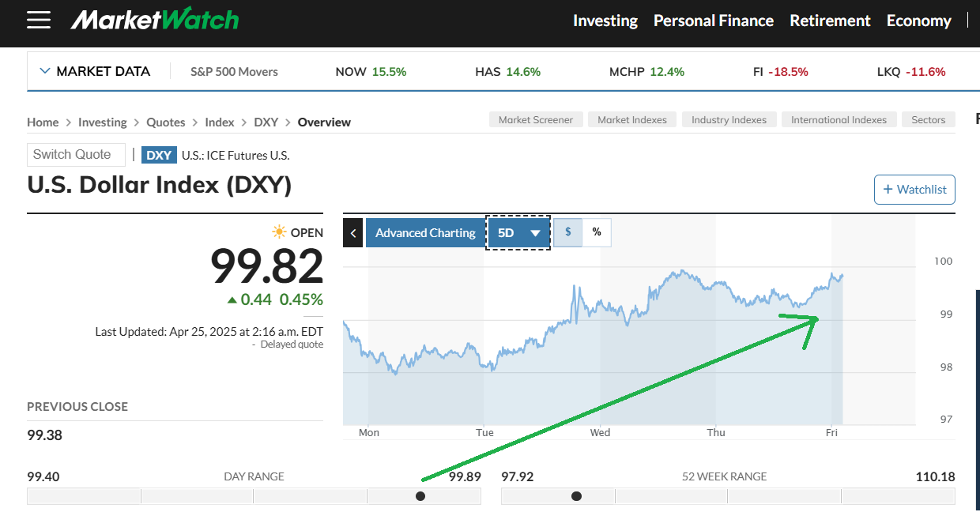
Task: Select the Market Screener tab
Action: coord(536,120)
